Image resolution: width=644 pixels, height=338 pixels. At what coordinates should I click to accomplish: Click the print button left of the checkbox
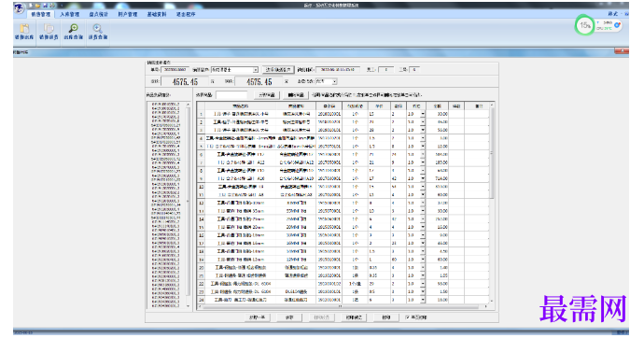pos(386,317)
